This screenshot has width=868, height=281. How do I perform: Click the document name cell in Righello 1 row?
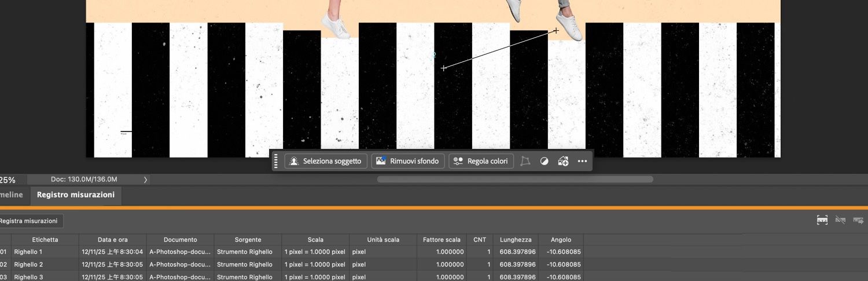point(181,252)
